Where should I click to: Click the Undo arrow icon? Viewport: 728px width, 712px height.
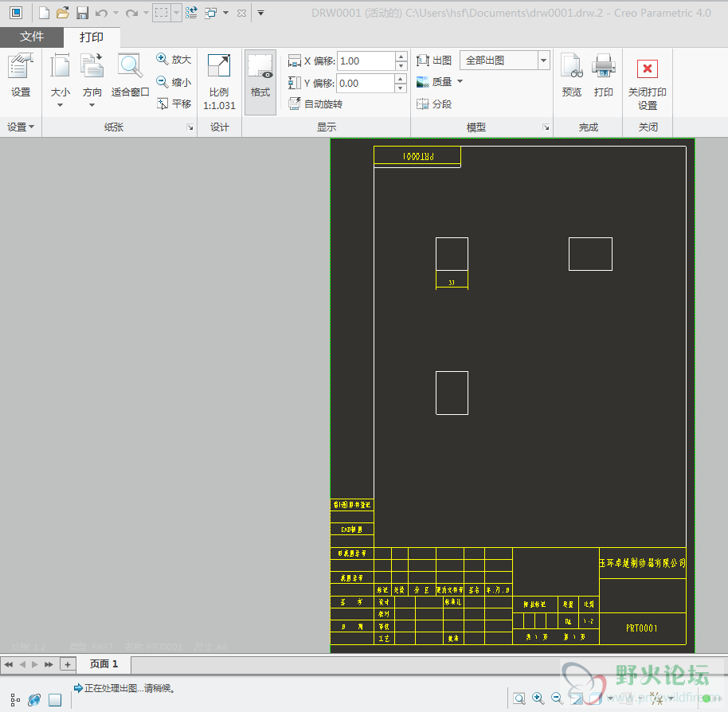click(100, 13)
